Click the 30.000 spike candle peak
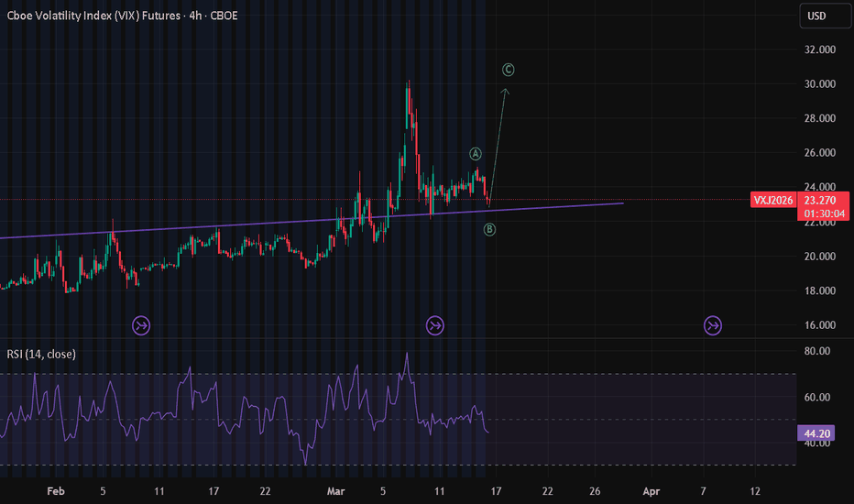This screenshot has width=854, height=504. [409, 82]
